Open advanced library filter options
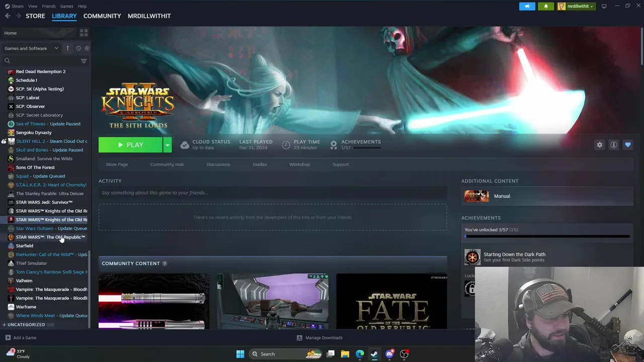 (x=84, y=61)
